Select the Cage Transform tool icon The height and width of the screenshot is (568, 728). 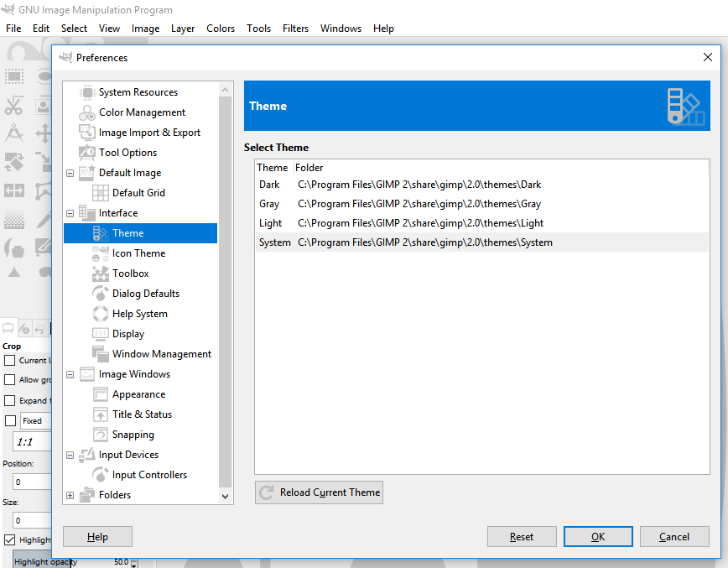pyautogui.click(x=43, y=190)
